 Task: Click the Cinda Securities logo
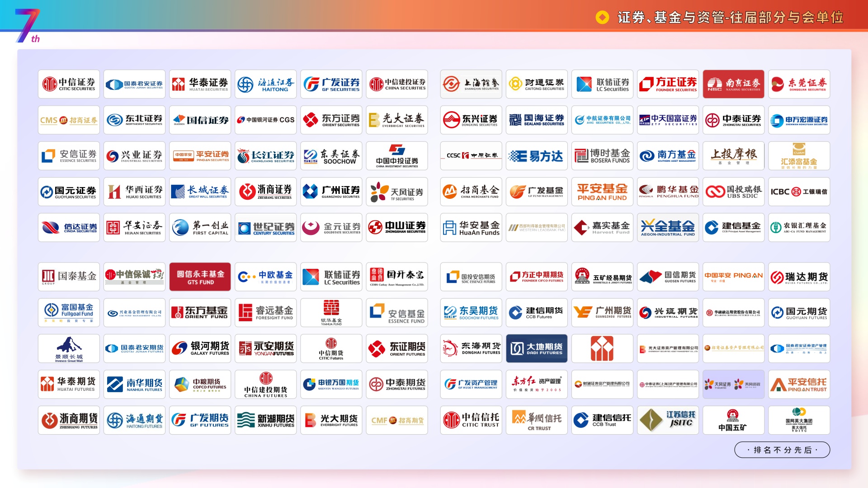pyautogui.click(x=69, y=227)
